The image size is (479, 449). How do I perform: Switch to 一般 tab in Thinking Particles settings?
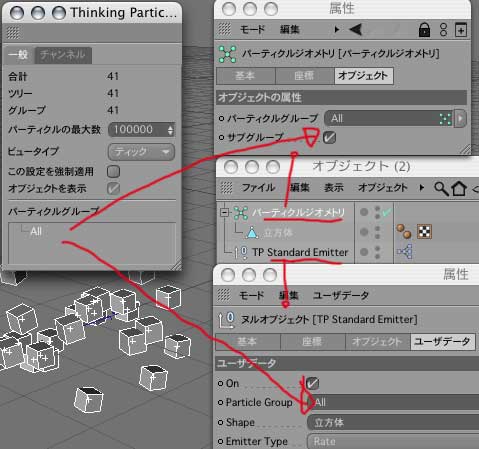[19, 55]
